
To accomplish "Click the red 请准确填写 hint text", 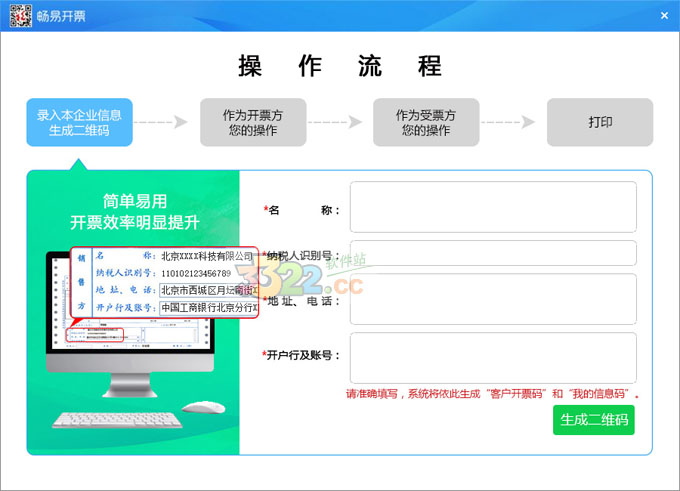I will pos(492,394).
